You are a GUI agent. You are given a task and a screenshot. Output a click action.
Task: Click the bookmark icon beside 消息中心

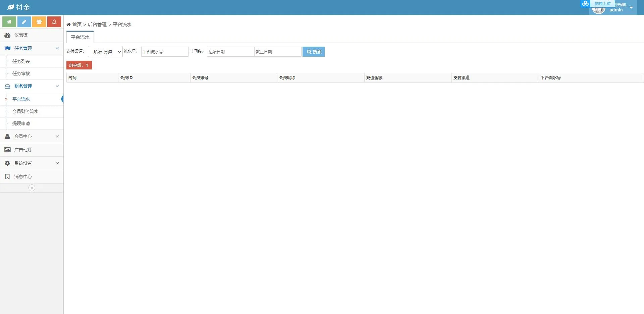[7, 176]
